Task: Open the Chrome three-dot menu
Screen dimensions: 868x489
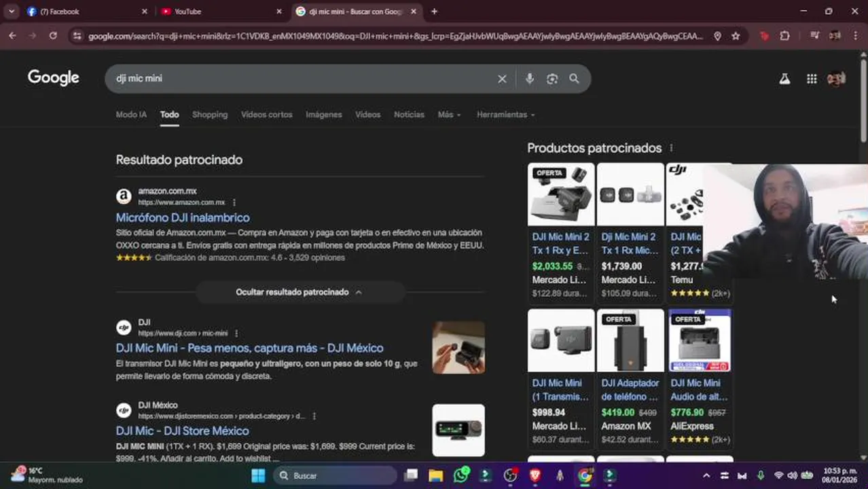Action: click(x=855, y=36)
